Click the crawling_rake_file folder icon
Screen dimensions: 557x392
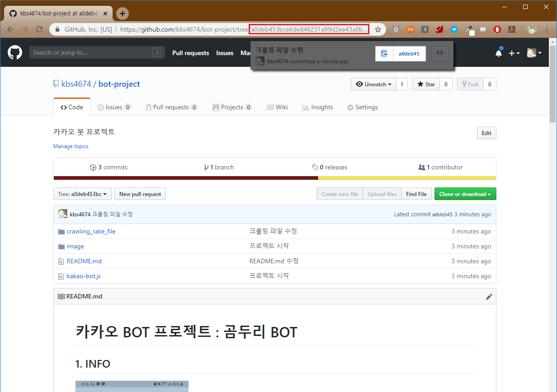tap(61, 232)
